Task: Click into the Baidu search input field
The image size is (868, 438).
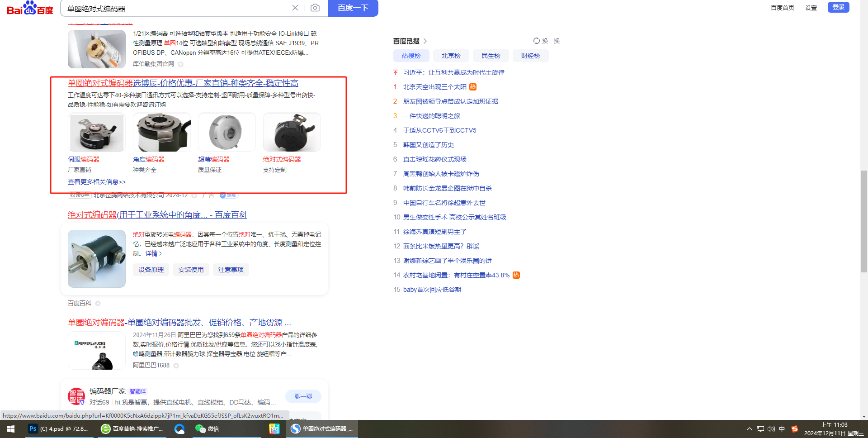Action: (x=176, y=8)
